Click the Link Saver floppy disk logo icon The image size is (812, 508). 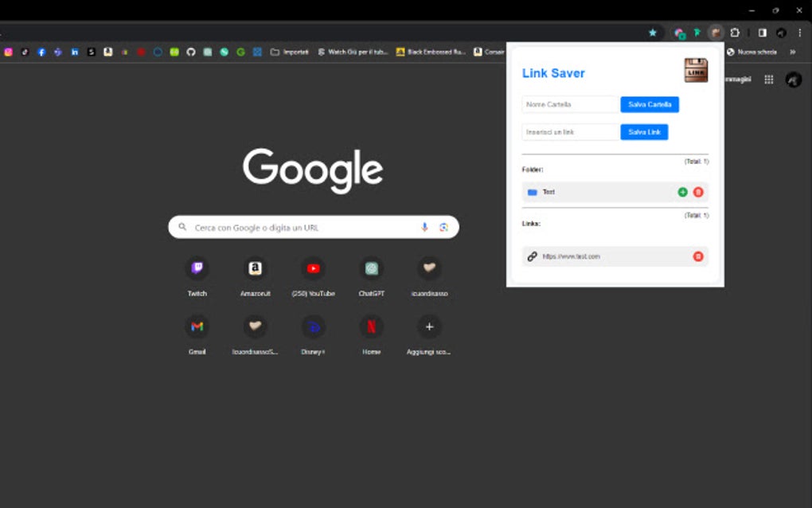[x=694, y=70]
